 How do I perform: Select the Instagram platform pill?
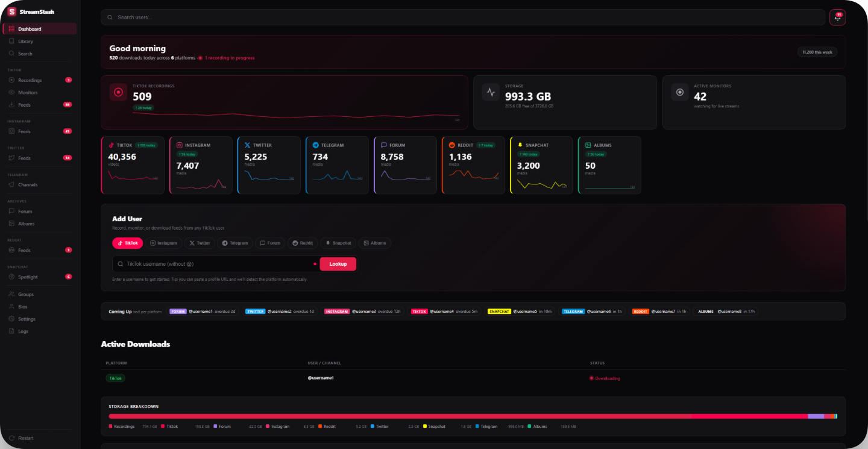pos(164,243)
